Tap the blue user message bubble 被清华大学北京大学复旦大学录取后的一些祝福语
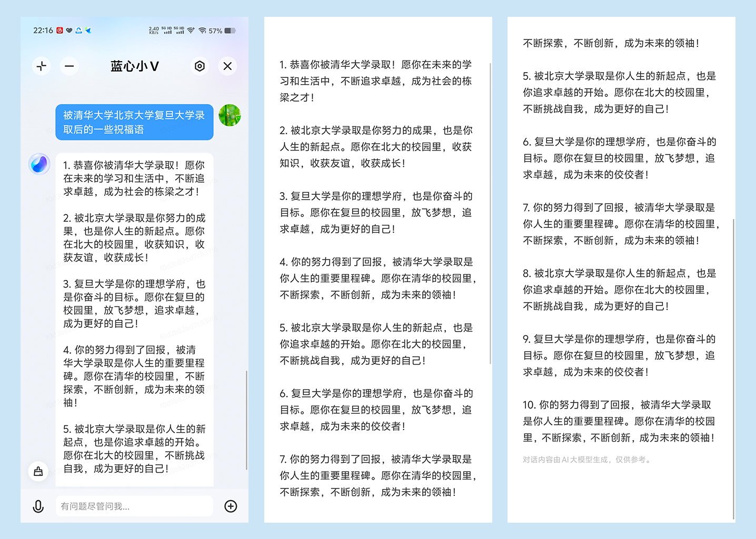 tap(134, 122)
